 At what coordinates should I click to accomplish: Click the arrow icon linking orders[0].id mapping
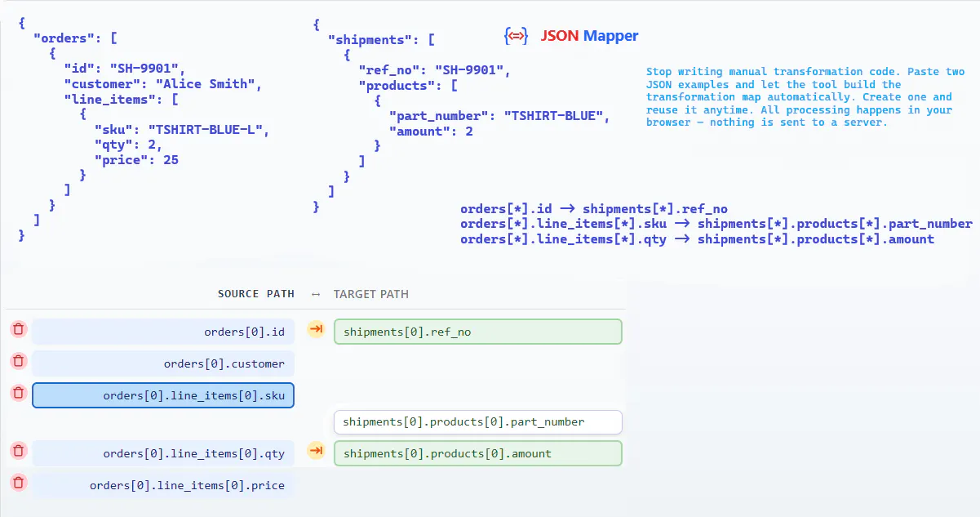(x=316, y=329)
